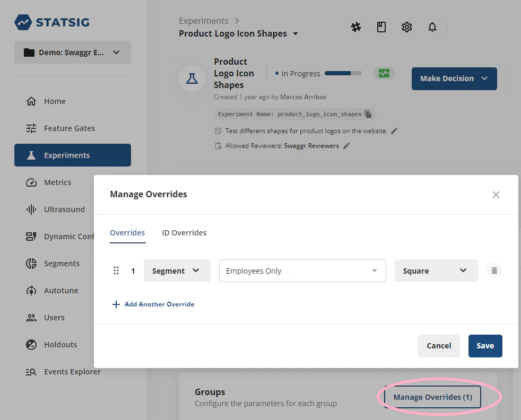This screenshot has width=521, height=420.
Task: Open the Square group dropdown
Action: click(436, 271)
